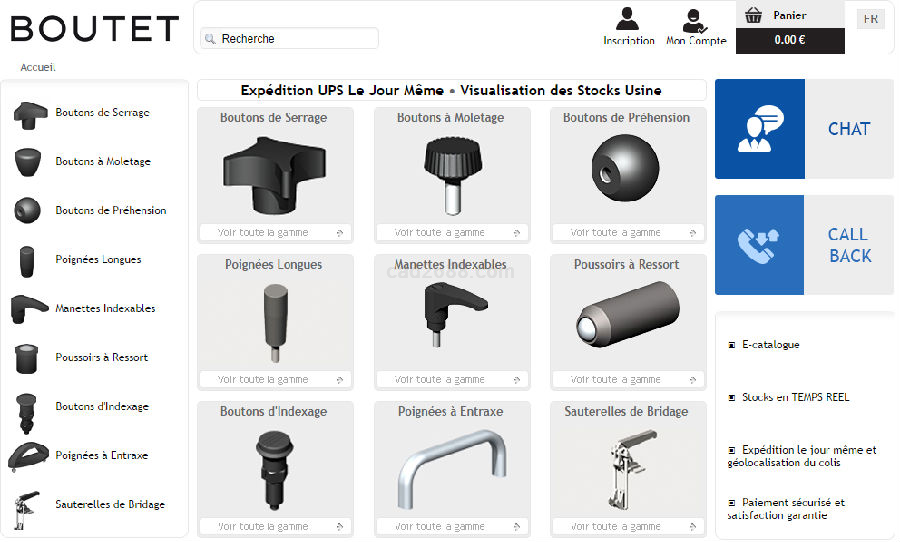Open the Panier shopping basket
The height and width of the screenshot is (542, 900).
(x=753, y=16)
